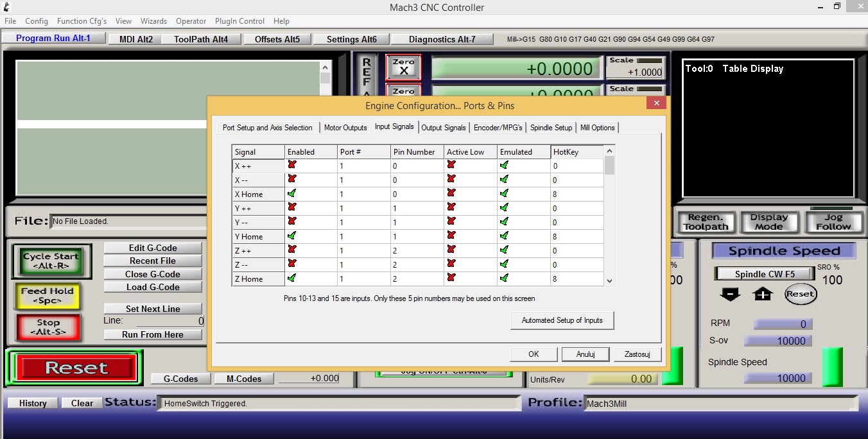
Task: Open the Function Cfg's menu
Action: (x=82, y=21)
